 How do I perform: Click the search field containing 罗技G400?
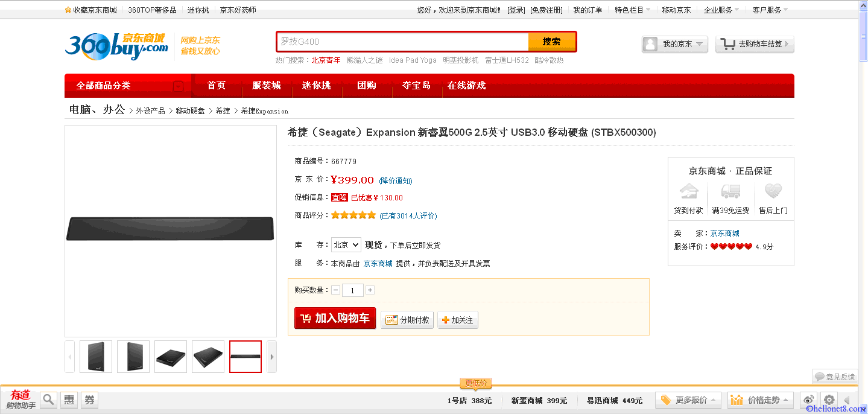tap(403, 42)
